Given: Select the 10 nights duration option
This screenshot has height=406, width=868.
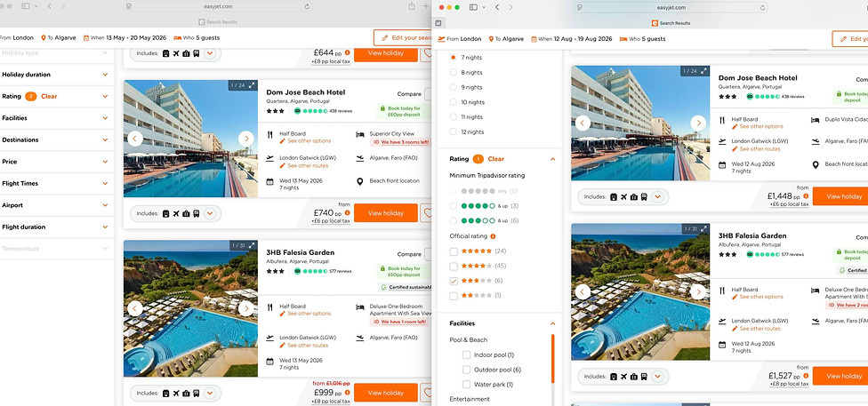Looking at the screenshot, I should click(x=454, y=102).
